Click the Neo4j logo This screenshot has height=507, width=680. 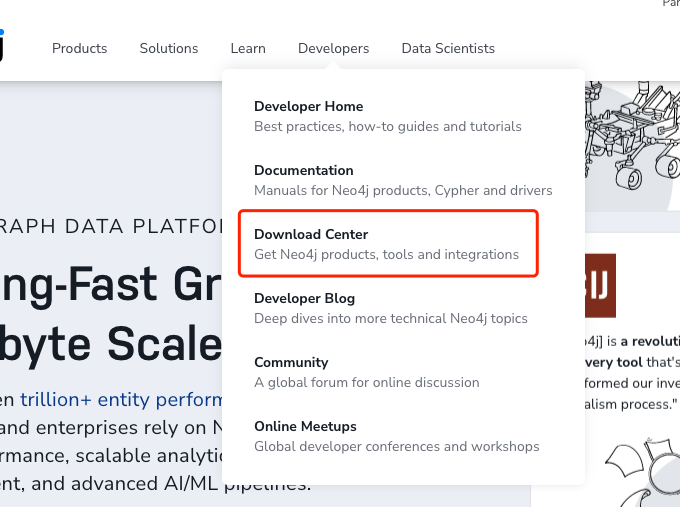pos(2,45)
